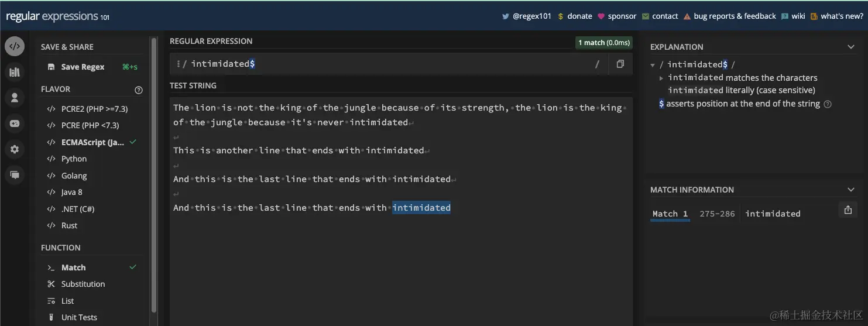868x326 pixels.
Task: Collapse the Match Information panel
Action: (x=851, y=190)
